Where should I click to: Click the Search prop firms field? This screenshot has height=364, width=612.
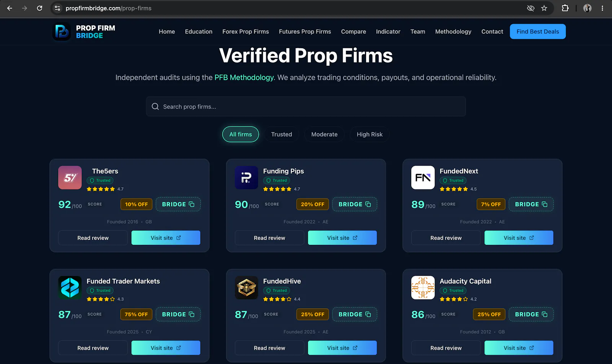tap(306, 106)
